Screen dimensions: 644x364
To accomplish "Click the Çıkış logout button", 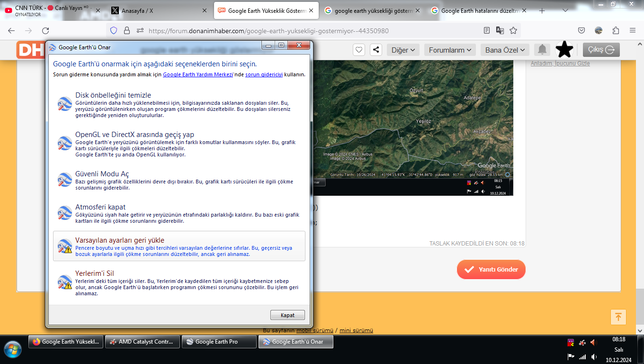I will tap(601, 50).
